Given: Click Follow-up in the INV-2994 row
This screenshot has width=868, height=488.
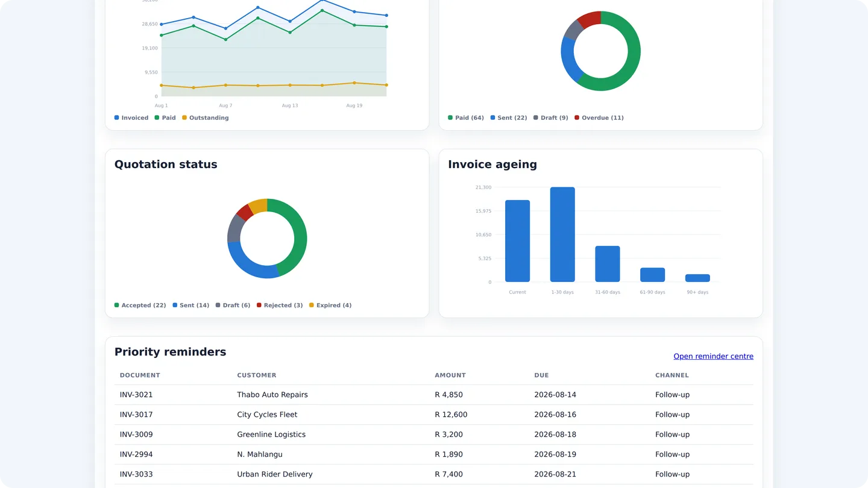Looking at the screenshot, I should pyautogui.click(x=672, y=454).
